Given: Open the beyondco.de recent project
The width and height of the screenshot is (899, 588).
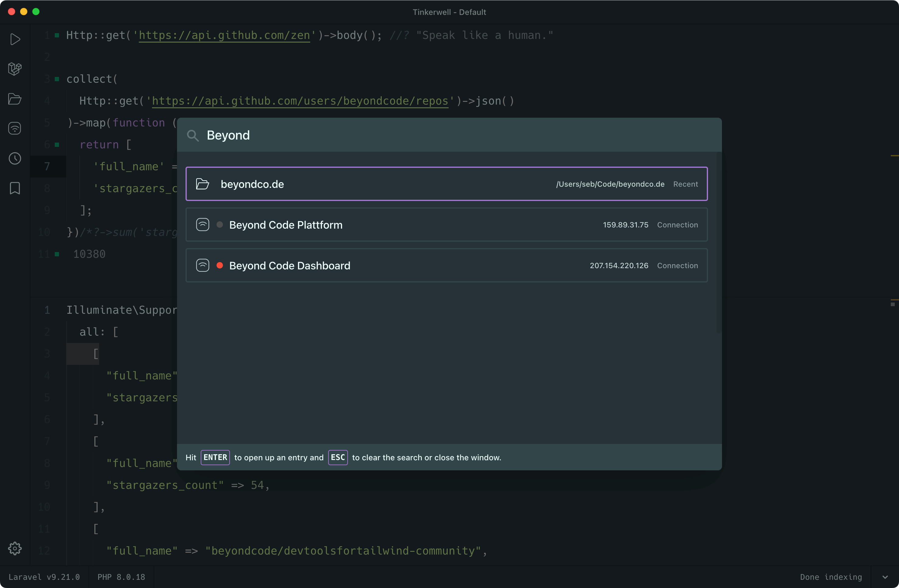Looking at the screenshot, I should tap(446, 184).
